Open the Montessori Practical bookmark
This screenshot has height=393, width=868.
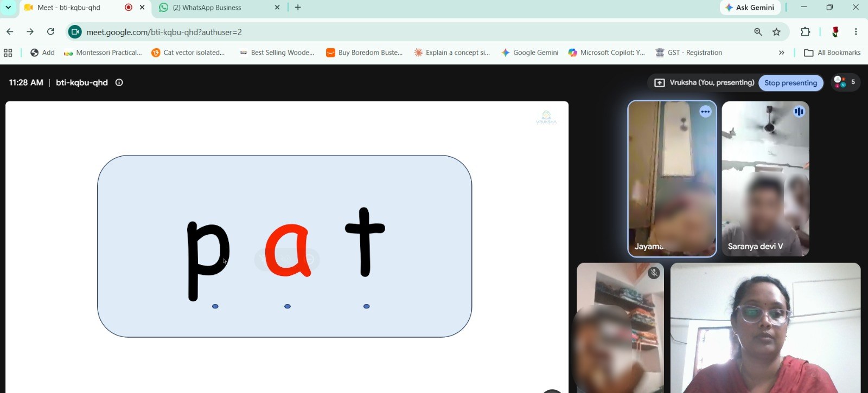tap(103, 53)
